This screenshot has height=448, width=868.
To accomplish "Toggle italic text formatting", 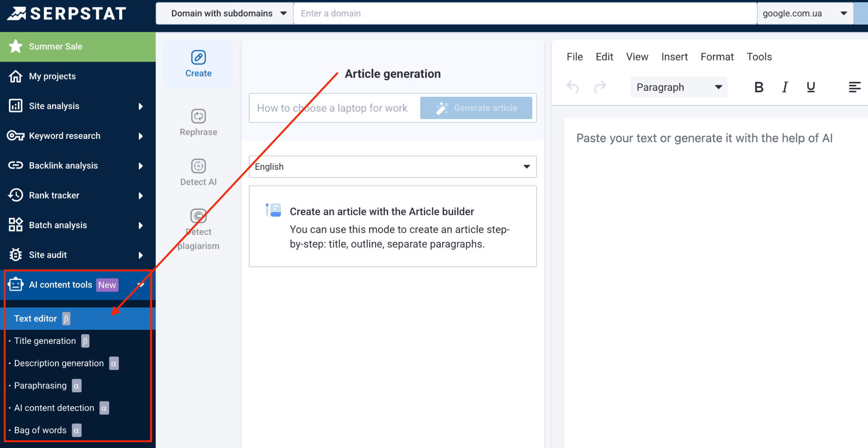I will [x=785, y=87].
